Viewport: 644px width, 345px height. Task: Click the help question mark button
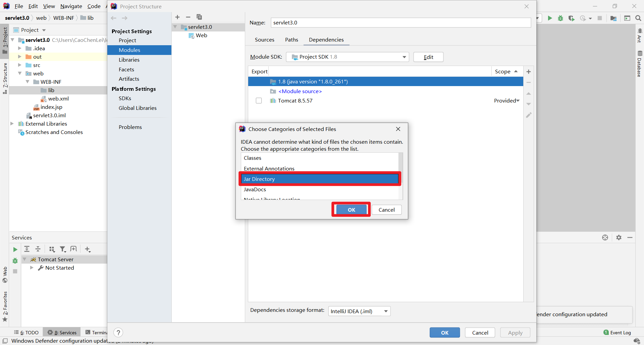118,332
